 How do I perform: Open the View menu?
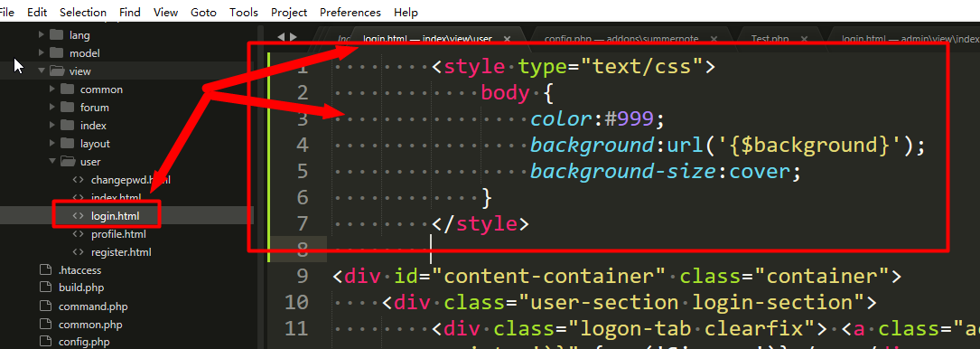(x=165, y=12)
